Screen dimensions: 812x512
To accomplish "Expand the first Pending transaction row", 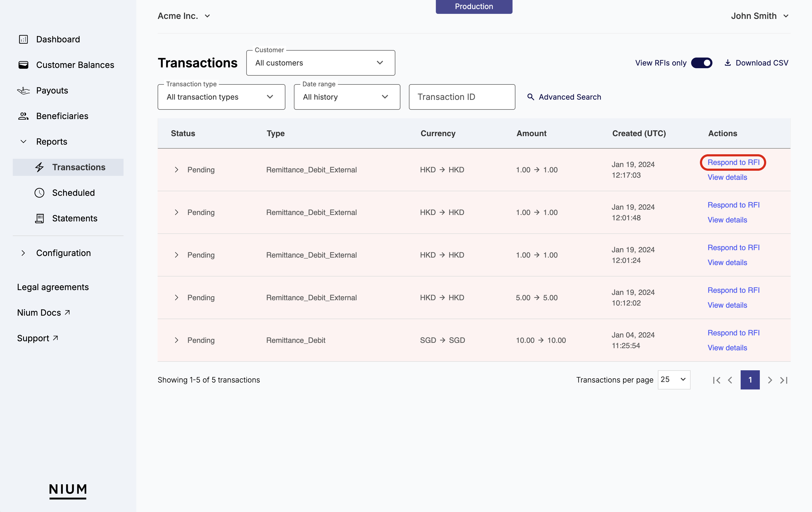I will (176, 170).
